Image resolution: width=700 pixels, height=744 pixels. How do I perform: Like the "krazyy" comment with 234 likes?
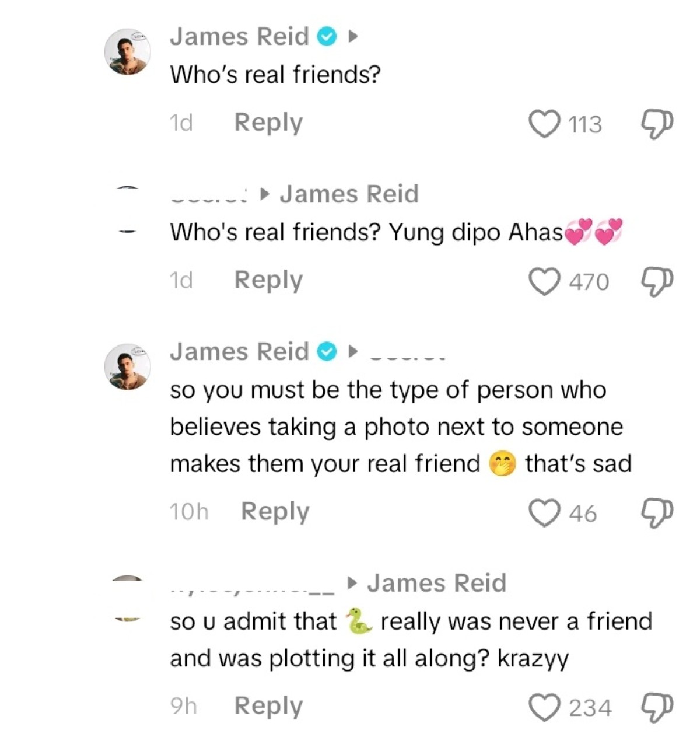pyautogui.click(x=544, y=708)
